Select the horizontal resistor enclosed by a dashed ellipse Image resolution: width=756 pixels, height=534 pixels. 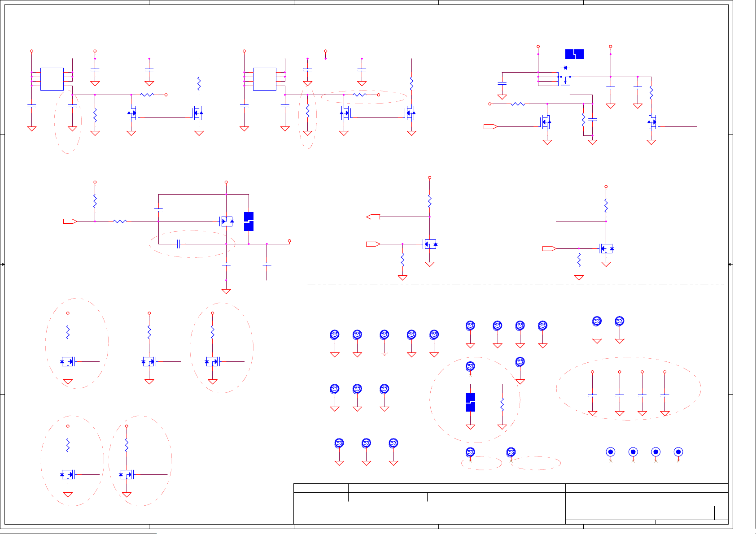[x=360, y=95]
